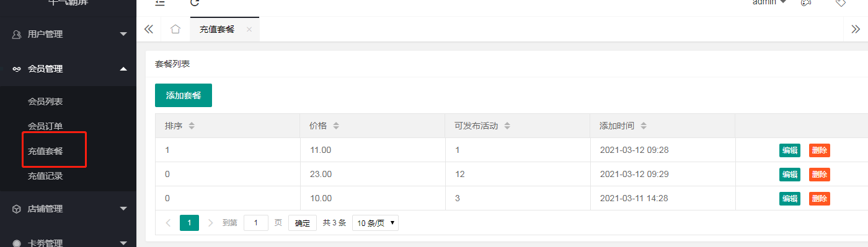Screen dimensions: 868x247
Task: Close the 充值套餐 tab
Action: point(249,29)
